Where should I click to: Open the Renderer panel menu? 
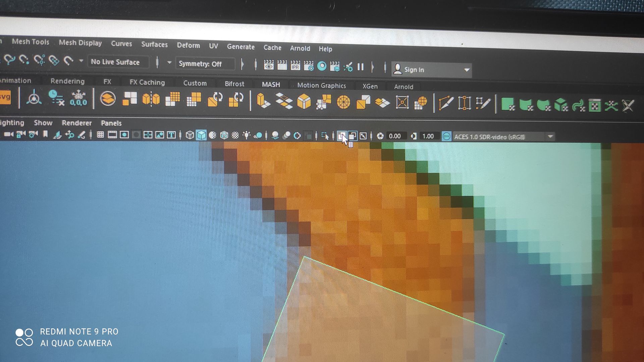click(76, 123)
